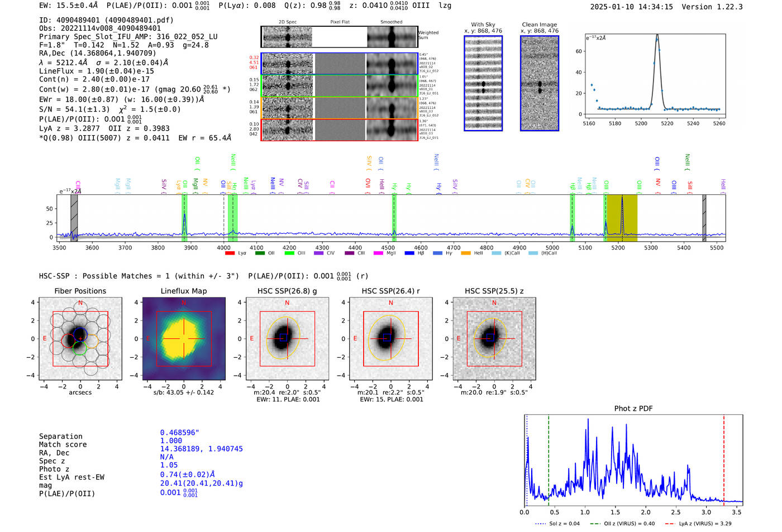Click the Photo z value 1.05
This screenshot has width=782, height=532.
point(169,465)
